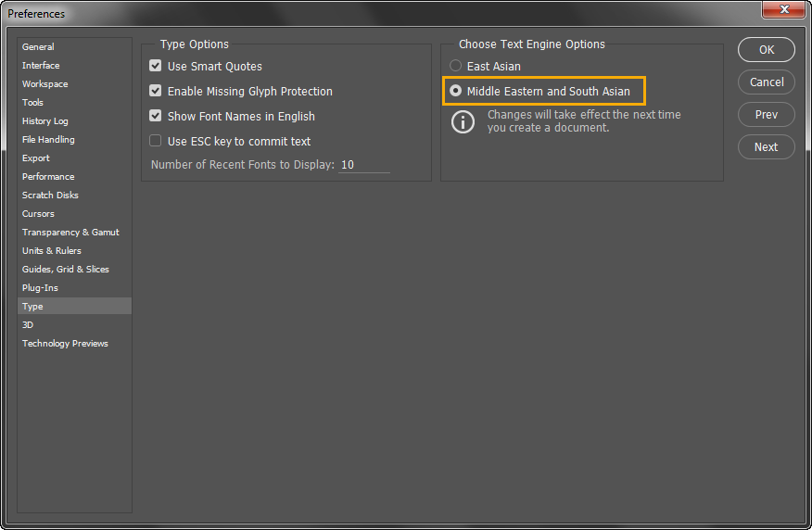
Task: Click the info icon in Text Engine Options
Action: 463,121
